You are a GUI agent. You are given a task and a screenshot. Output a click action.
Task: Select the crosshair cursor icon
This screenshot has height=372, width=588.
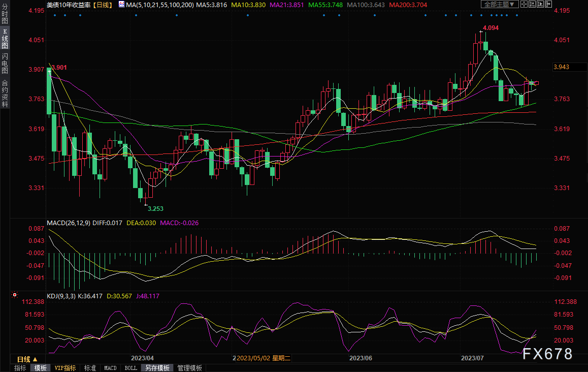pos(524,4)
